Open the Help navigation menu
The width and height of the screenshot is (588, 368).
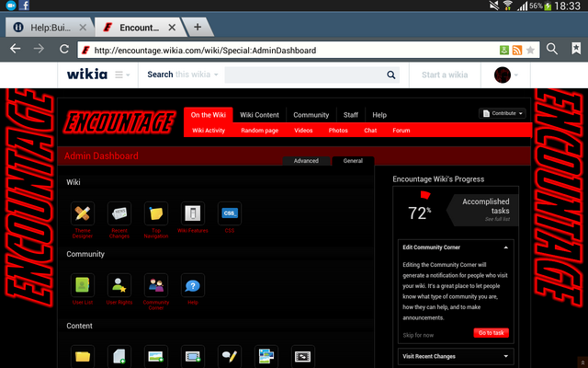379,115
